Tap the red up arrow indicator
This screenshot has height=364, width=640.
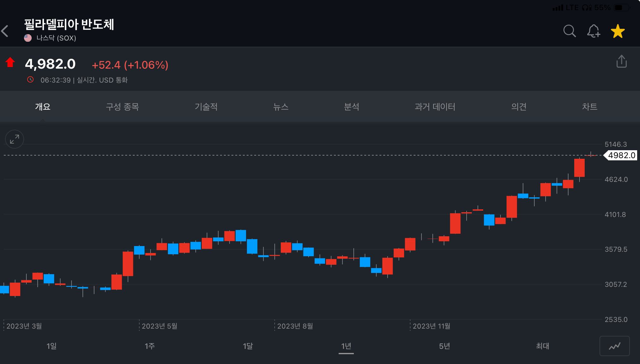point(10,62)
